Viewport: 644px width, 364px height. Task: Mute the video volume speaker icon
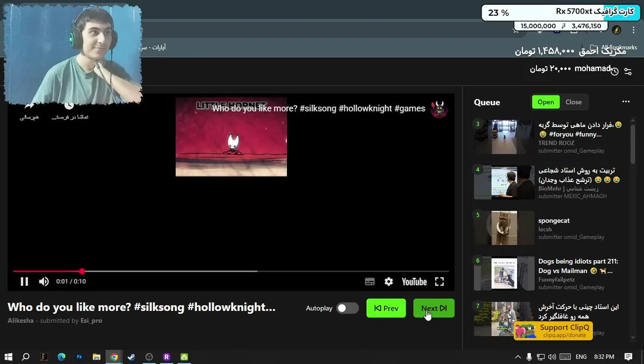click(44, 282)
